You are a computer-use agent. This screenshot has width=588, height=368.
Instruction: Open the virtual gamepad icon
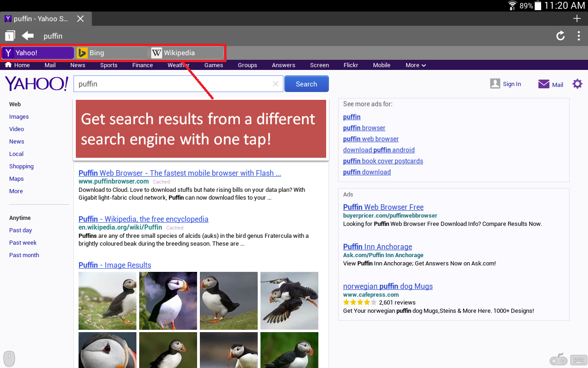(x=559, y=360)
